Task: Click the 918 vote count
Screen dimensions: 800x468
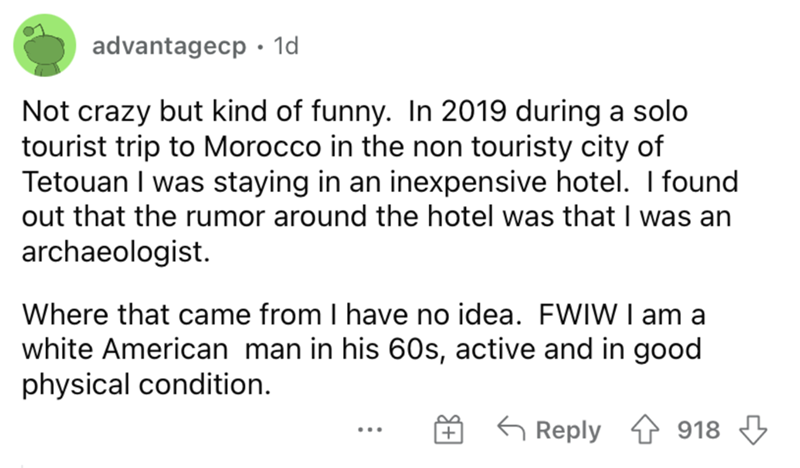Action: click(698, 430)
